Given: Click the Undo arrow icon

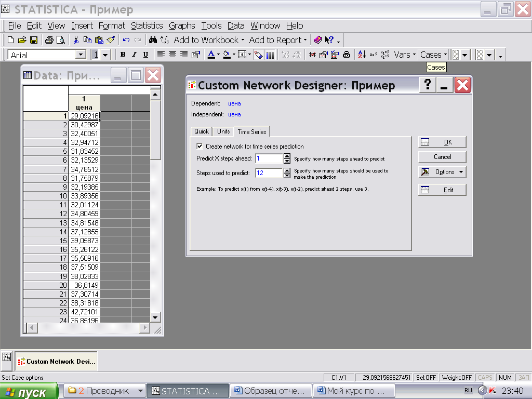Looking at the screenshot, I should (x=126, y=40).
